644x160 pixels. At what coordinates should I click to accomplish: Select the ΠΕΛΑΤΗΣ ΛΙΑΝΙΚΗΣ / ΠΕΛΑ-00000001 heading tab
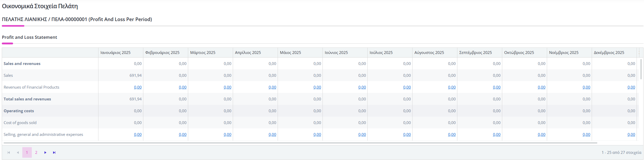coord(77,20)
